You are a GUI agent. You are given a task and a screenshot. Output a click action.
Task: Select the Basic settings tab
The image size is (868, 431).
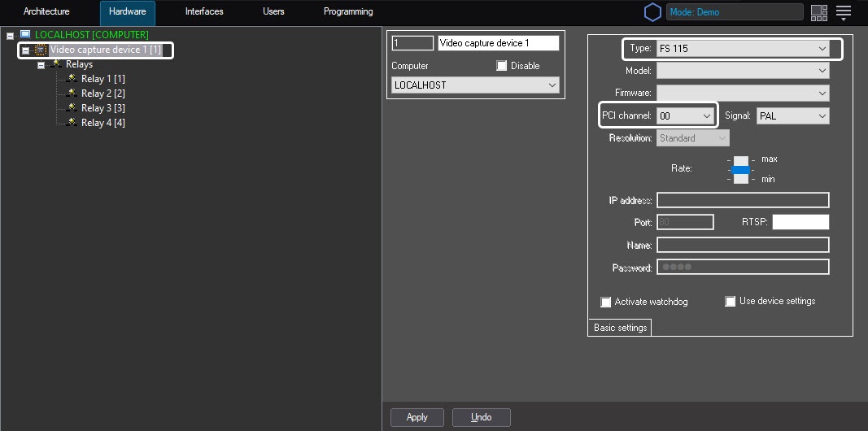[620, 328]
